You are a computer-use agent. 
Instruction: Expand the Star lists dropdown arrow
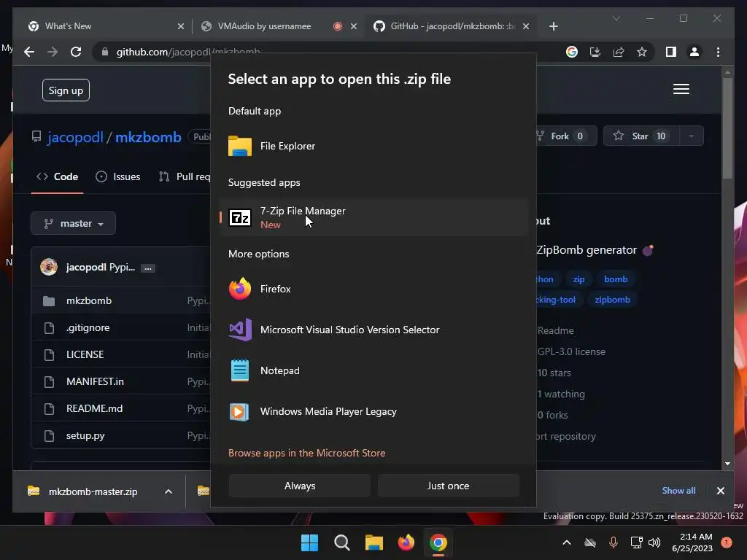click(692, 136)
